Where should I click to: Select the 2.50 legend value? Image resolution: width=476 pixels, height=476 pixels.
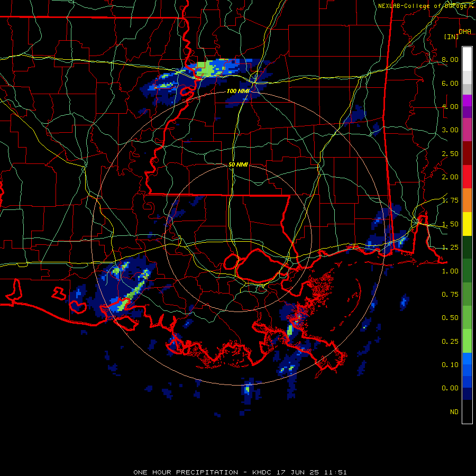[x=450, y=153]
